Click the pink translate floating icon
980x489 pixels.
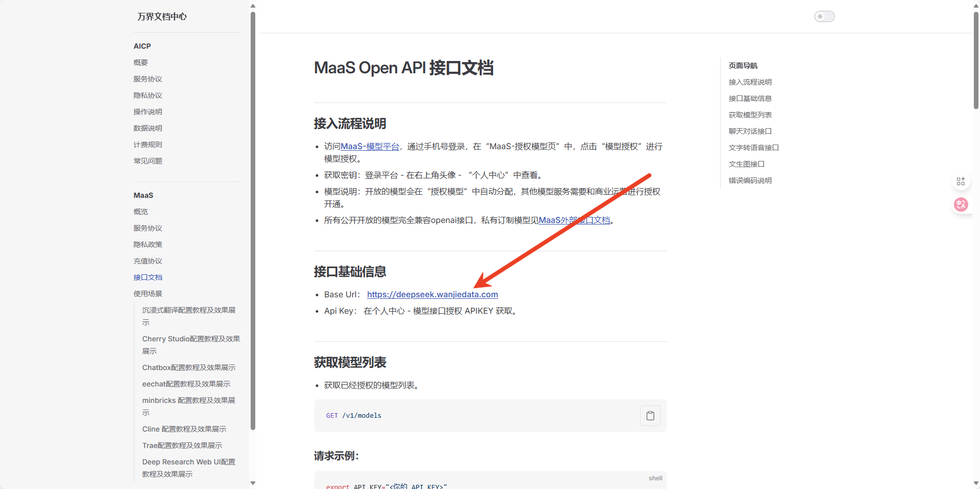pyautogui.click(x=961, y=205)
